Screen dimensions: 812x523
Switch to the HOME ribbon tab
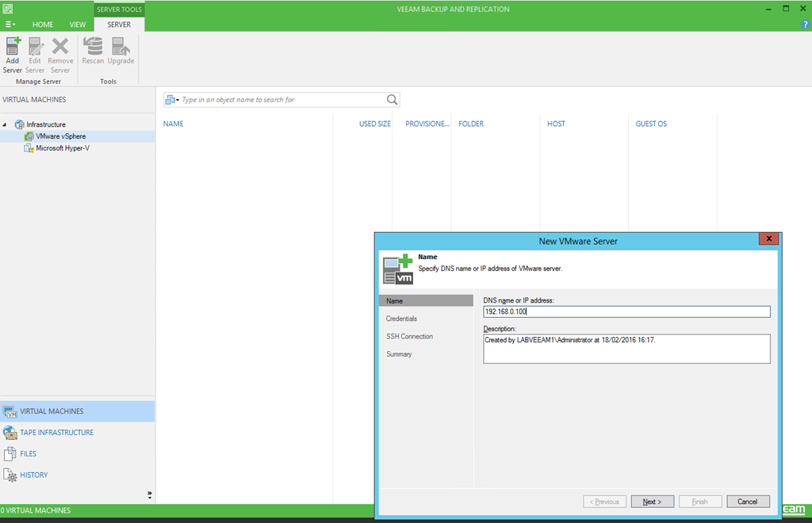43,25
